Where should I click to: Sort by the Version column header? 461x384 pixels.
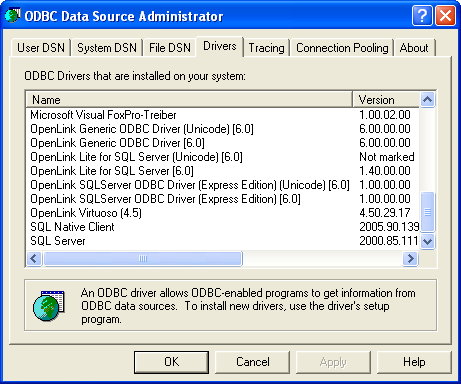pyautogui.click(x=386, y=100)
